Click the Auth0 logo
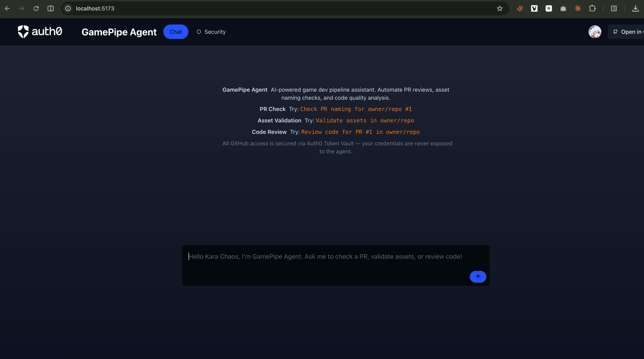The image size is (644, 359). click(40, 32)
